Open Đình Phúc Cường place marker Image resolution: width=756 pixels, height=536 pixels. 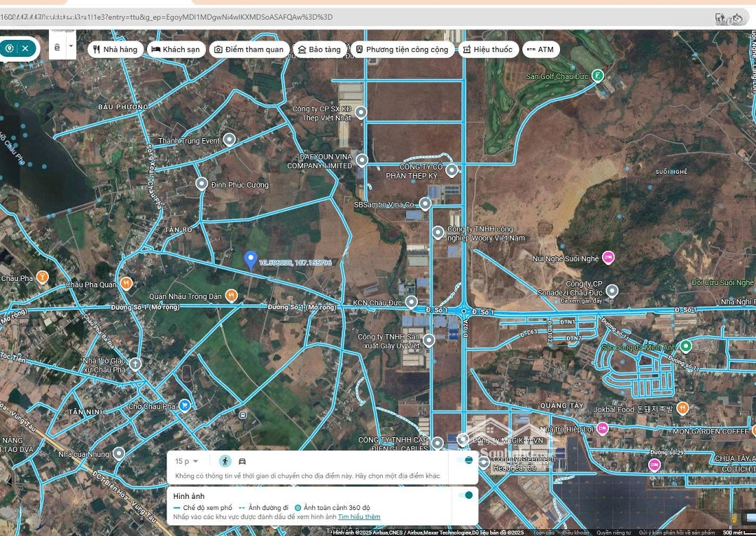pos(202,184)
